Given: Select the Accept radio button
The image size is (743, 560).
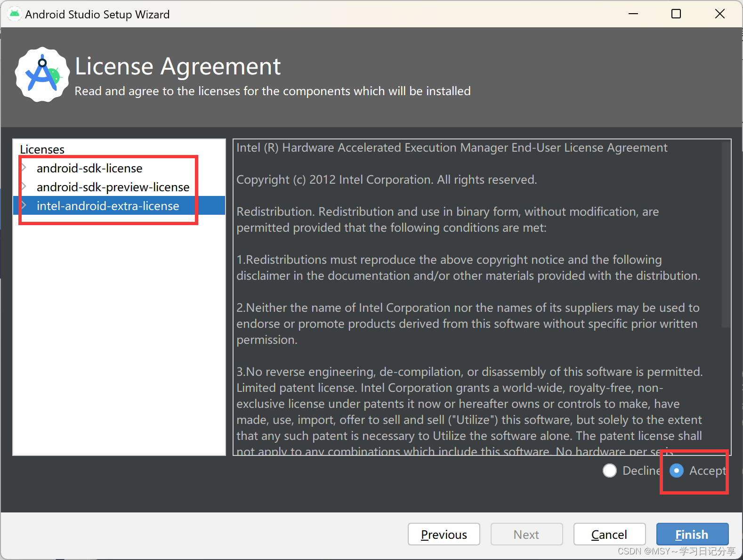Looking at the screenshot, I should pyautogui.click(x=677, y=471).
